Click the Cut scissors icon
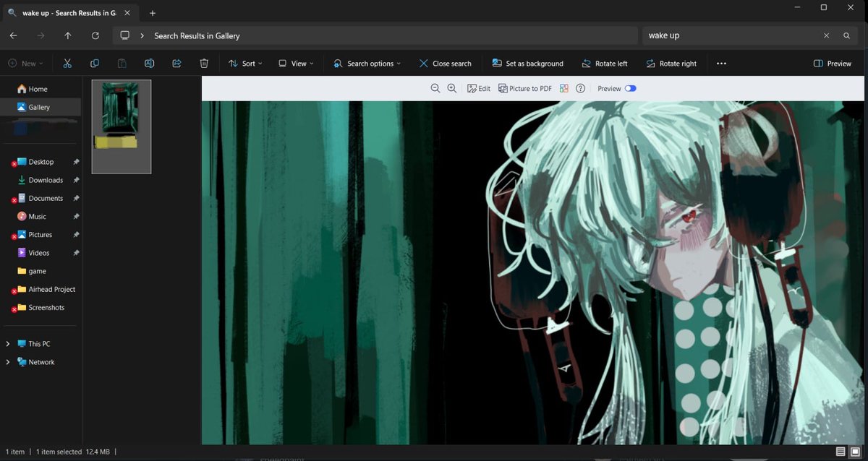Viewport: 868px width, 461px height. click(x=67, y=64)
